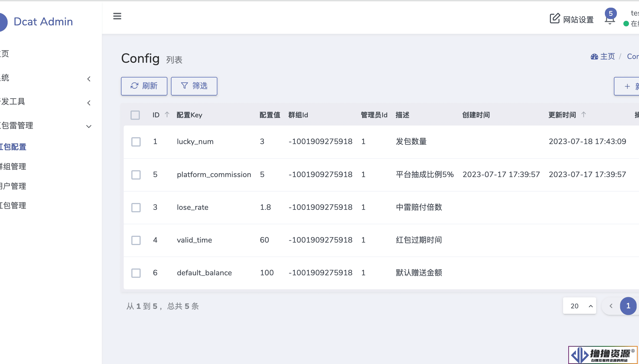Image resolution: width=639 pixels, height=364 pixels.
Task: Click the 刷新 refresh button
Action: pyautogui.click(x=144, y=86)
